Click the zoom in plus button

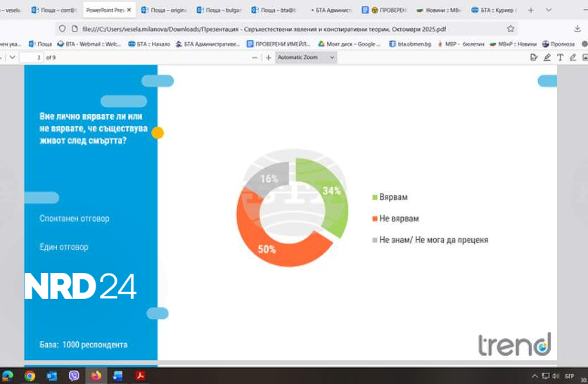pyautogui.click(x=268, y=58)
